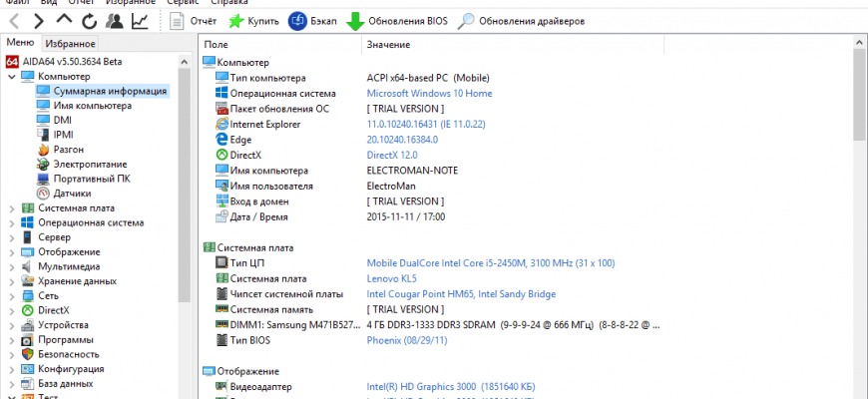Open the user manager people icon in toolbar
Viewport: 868px width, 399px height.
114,21
